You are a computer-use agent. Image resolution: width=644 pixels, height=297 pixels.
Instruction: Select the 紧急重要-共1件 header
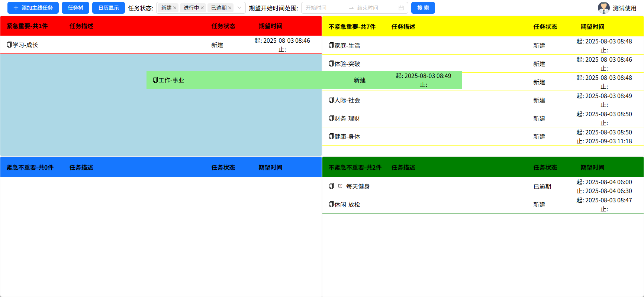27,26
